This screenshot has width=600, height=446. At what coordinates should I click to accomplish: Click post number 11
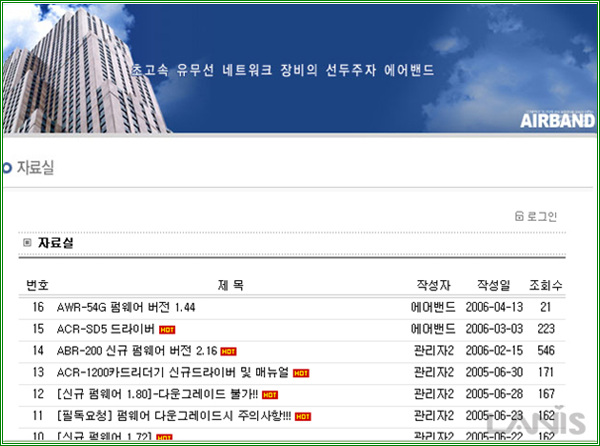pos(38,416)
